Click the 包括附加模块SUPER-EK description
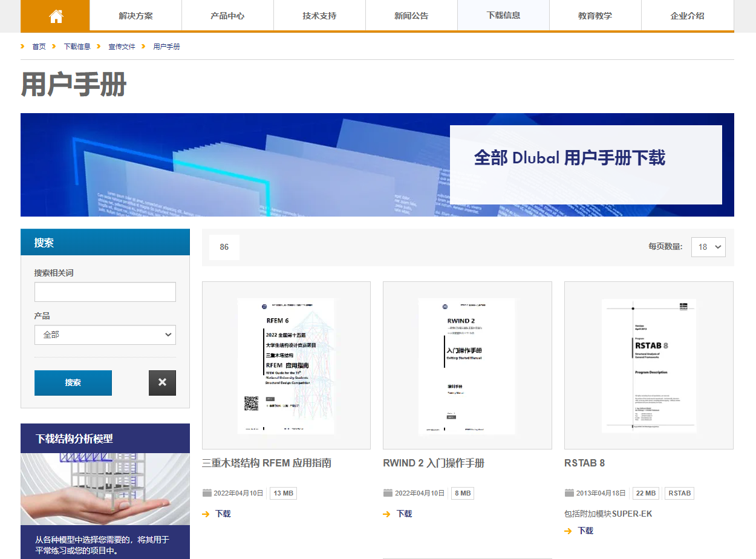This screenshot has height=559, width=756. (x=608, y=514)
